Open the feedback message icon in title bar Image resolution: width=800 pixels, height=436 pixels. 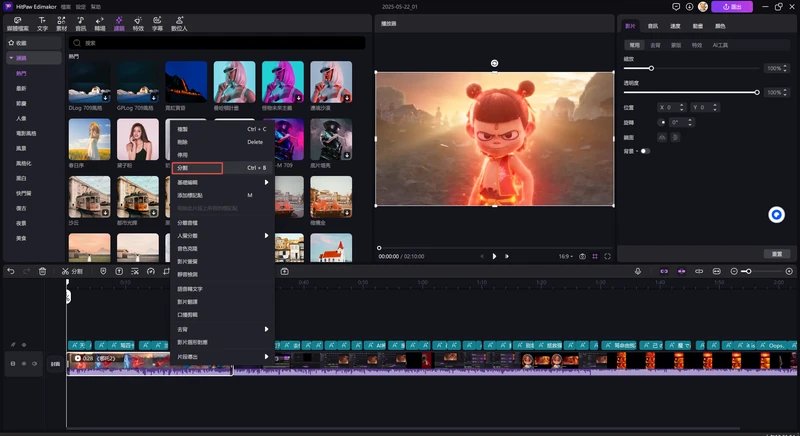tap(676, 7)
